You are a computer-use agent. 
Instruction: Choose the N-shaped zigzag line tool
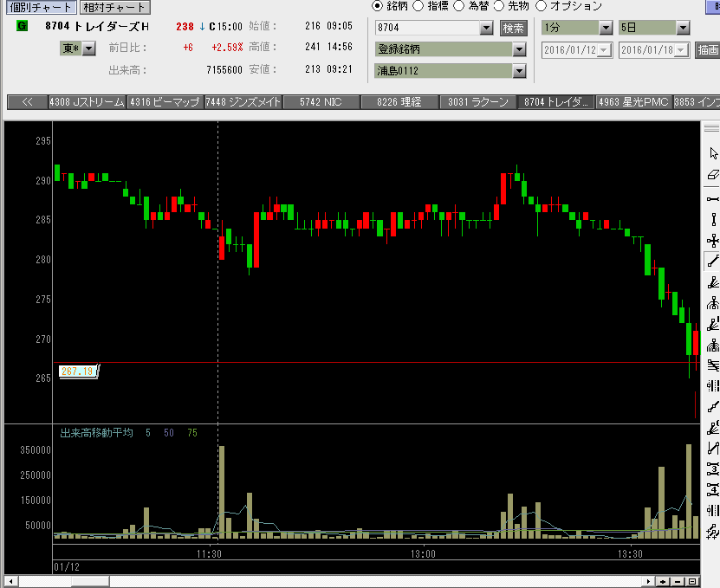point(713,448)
